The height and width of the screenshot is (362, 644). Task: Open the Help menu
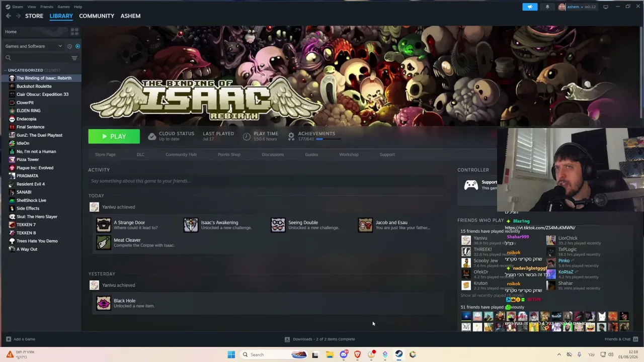click(x=78, y=7)
